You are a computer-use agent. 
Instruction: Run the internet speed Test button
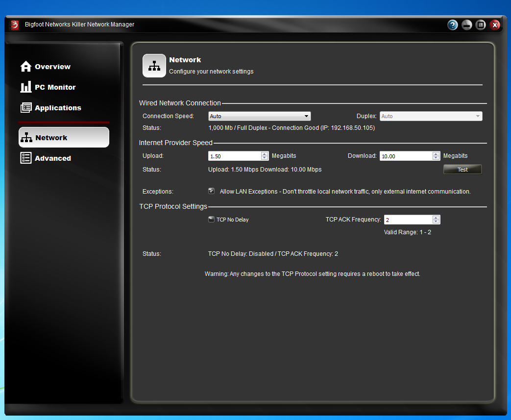click(462, 169)
